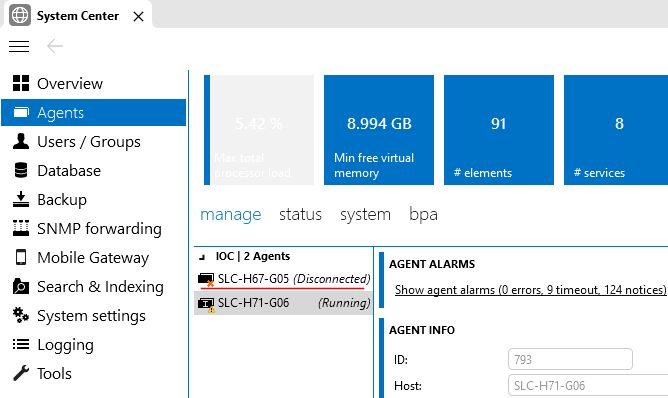
Task: Click the # elements tile
Action: (x=499, y=130)
